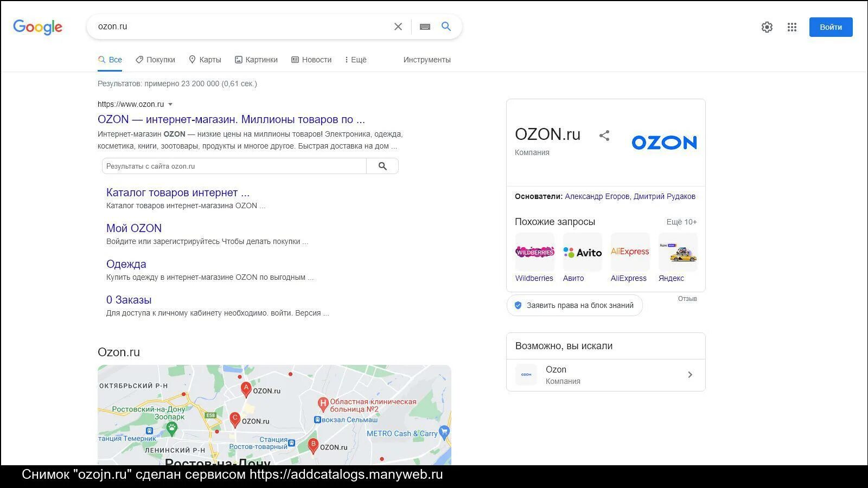Click the Похожие запросы heading
The width and height of the screenshot is (868, 488).
[x=555, y=222]
